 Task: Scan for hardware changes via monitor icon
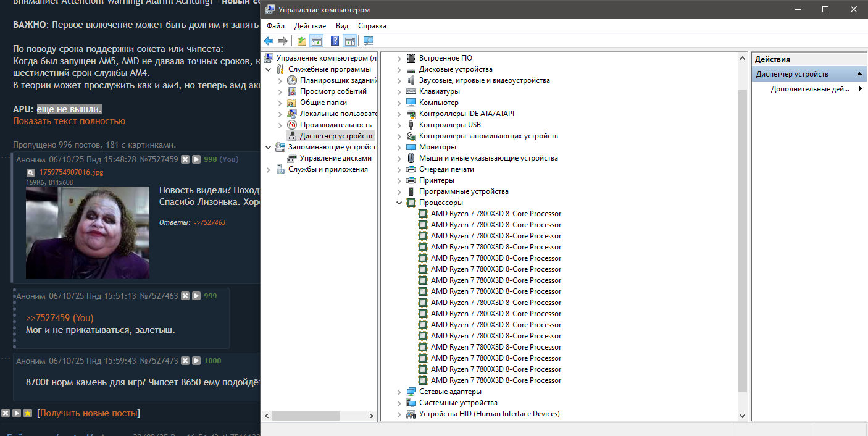369,41
